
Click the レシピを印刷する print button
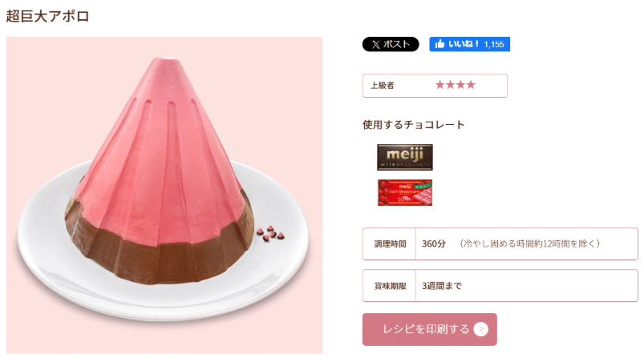(x=430, y=329)
